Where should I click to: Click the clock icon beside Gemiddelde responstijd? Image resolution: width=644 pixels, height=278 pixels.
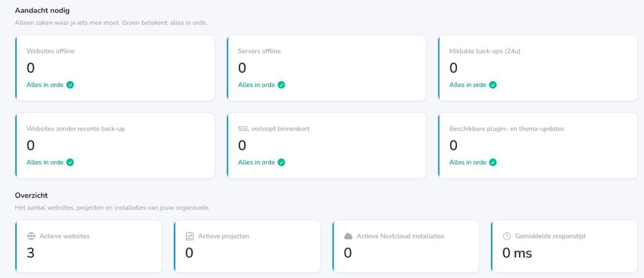(507, 236)
